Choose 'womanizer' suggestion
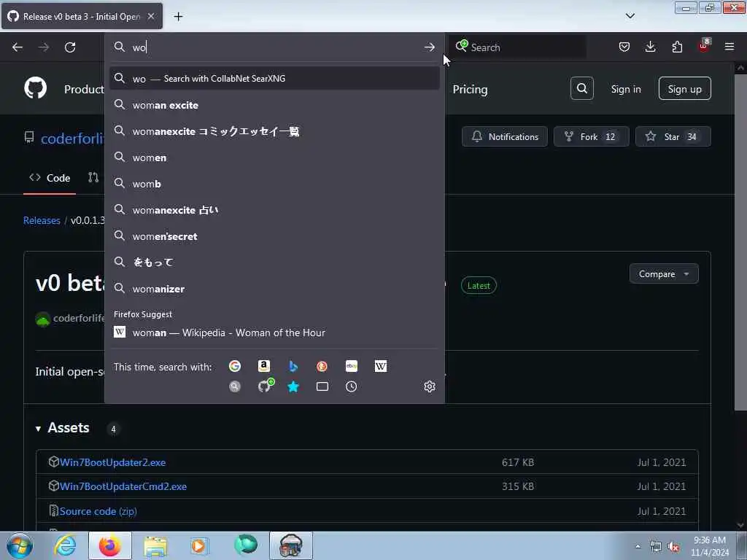 click(274, 289)
